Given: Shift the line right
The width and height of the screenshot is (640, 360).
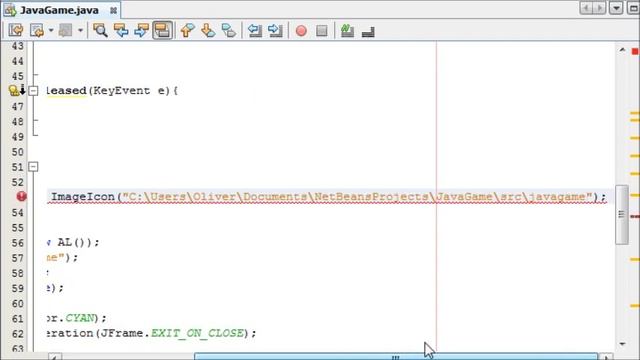Looking at the screenshot, I should tap(275, 30).
